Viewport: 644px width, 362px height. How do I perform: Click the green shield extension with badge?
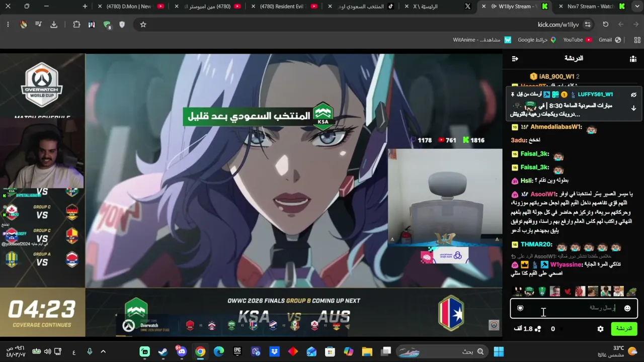pos(107,25)
